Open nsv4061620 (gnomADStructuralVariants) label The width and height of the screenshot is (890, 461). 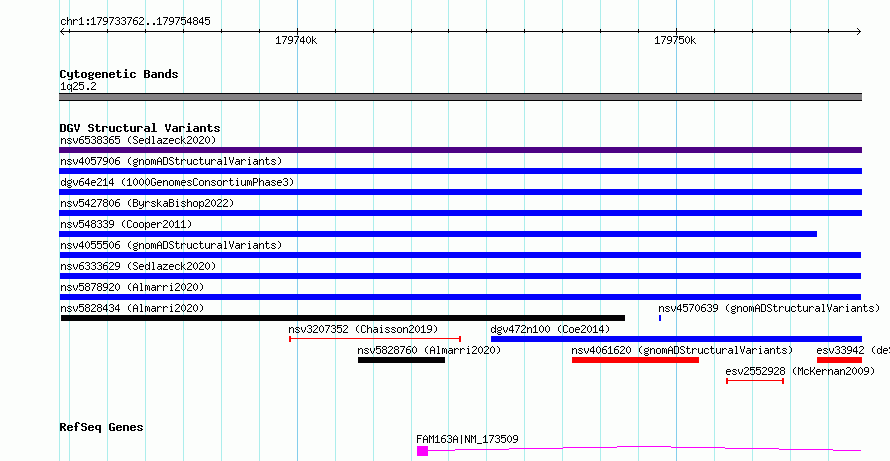682,350
